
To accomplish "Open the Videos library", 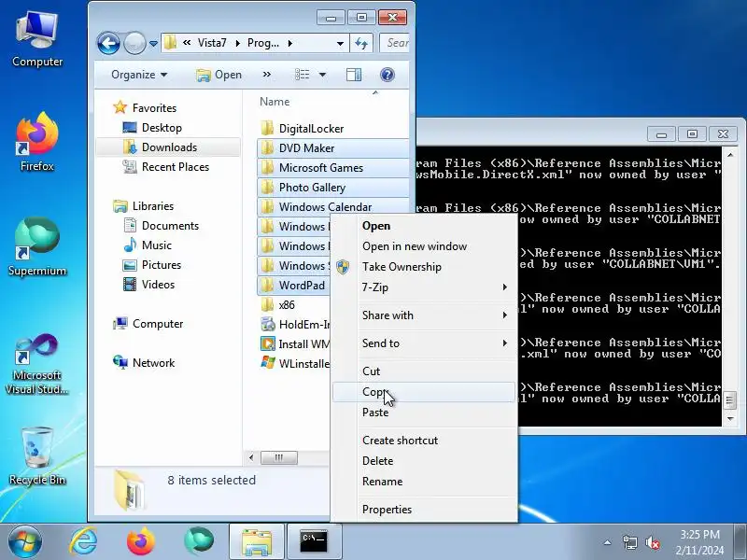I will 158,285.
